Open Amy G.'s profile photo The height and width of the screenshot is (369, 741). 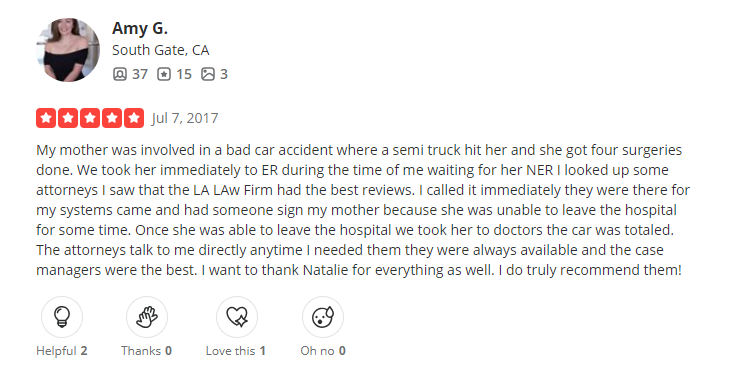pyautogui.click(x=68, y=50)
